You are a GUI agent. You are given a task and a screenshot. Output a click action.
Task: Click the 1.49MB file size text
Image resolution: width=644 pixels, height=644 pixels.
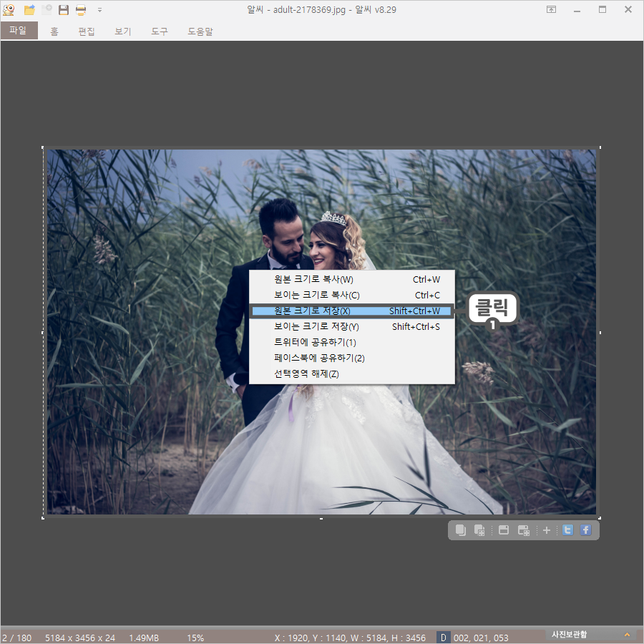pos(144,638)
